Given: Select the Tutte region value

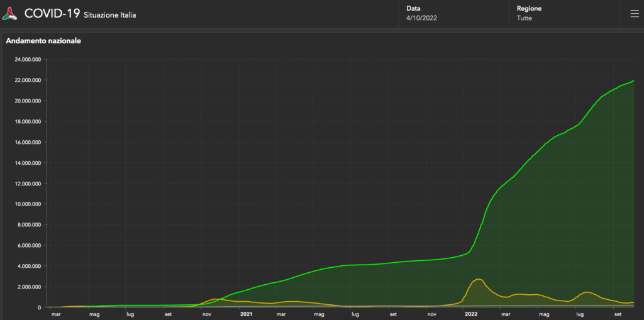Looking at the screenshot, I should [525, 18].
